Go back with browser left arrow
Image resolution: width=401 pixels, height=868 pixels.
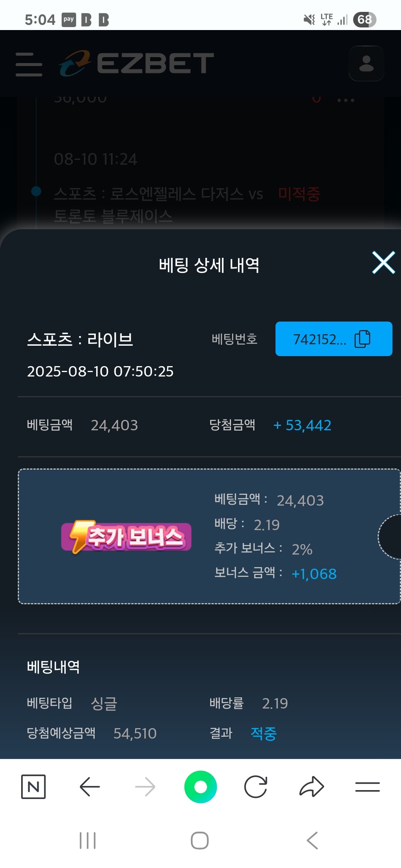[x=89, y=786]
